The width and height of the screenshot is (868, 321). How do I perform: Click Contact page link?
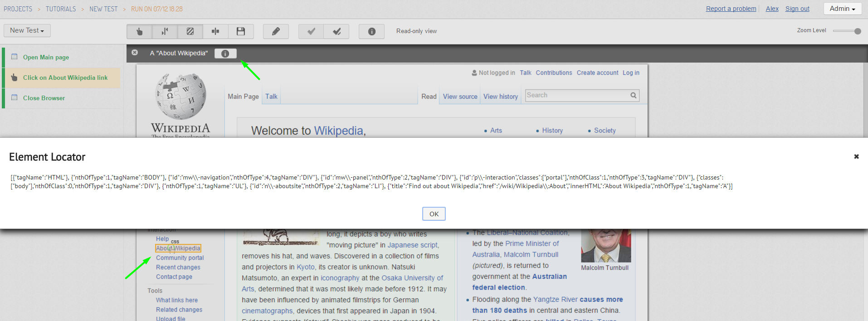[174, 277]
